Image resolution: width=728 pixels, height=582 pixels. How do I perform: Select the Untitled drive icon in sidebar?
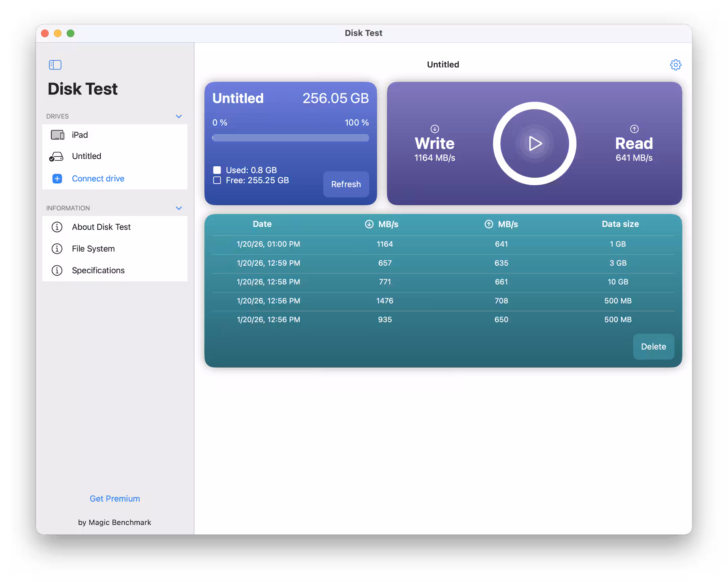click(56, 156)
